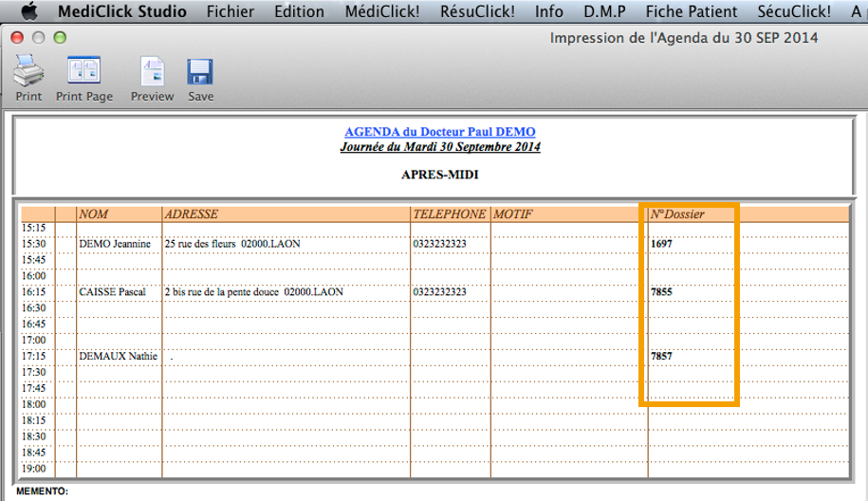Select patient DEMO Jeannine in the agenda
868x501 pixels.
pyautogui.click(x=115, y=244)
